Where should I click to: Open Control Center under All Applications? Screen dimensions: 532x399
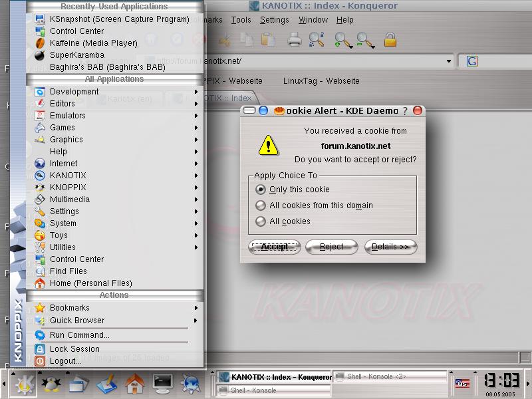click(115, 259)
